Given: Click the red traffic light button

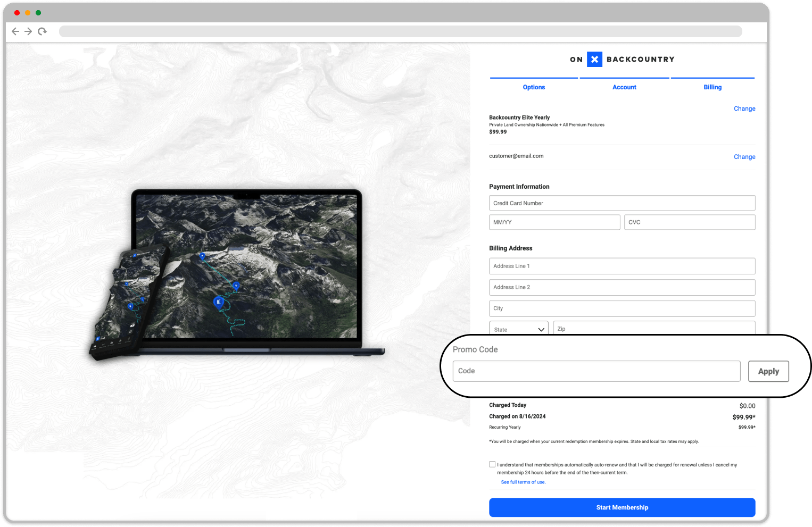Looking at the screenshot, I should pyautogui.click(x=18, y=12).
